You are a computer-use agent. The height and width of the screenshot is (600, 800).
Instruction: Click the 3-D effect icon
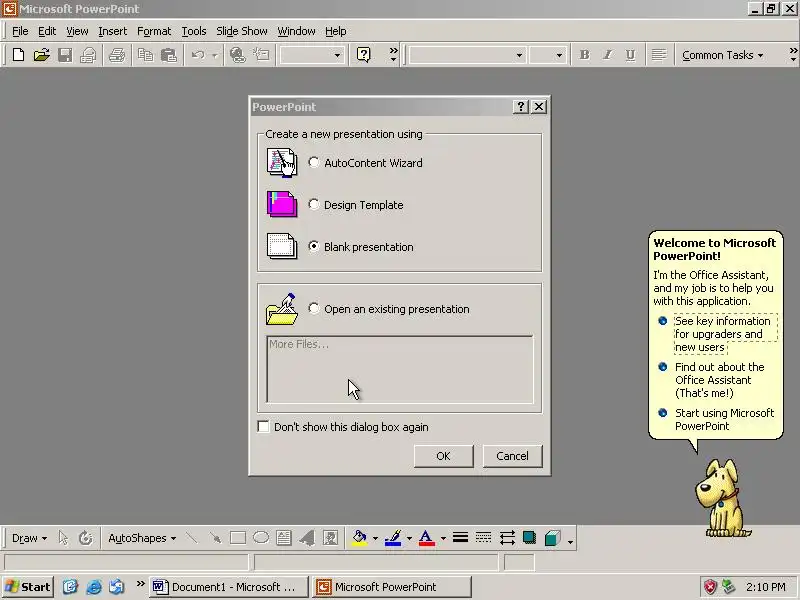click(553, 538)
